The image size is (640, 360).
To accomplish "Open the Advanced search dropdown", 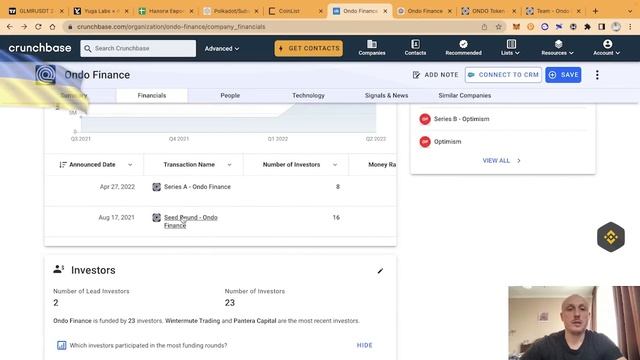I will coord(222,49).
